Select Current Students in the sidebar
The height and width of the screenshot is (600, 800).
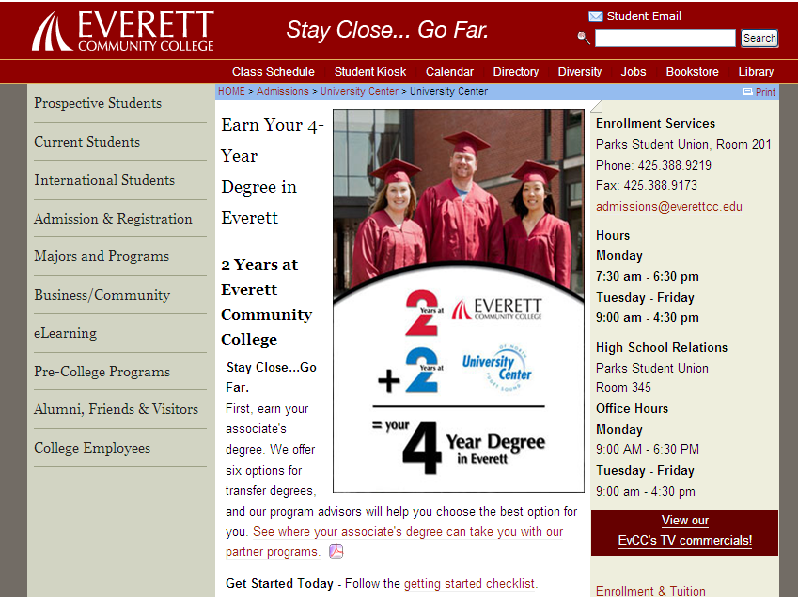tap(87, 142)
